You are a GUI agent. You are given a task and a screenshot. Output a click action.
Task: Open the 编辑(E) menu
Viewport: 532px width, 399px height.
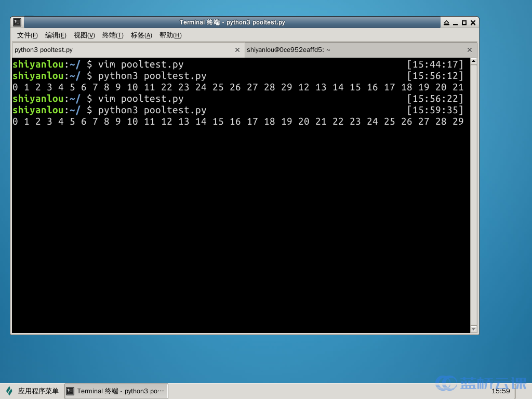(x=56, y=35)
